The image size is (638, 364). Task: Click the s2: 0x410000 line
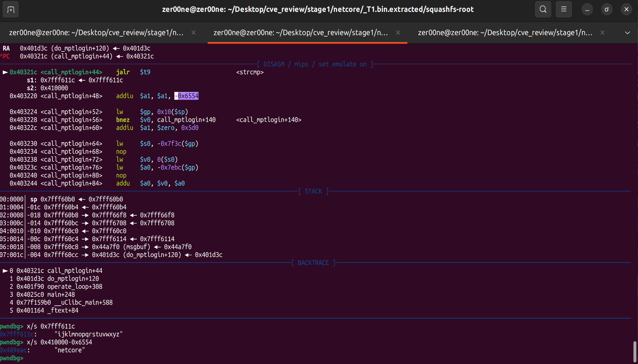click(47, 88)
